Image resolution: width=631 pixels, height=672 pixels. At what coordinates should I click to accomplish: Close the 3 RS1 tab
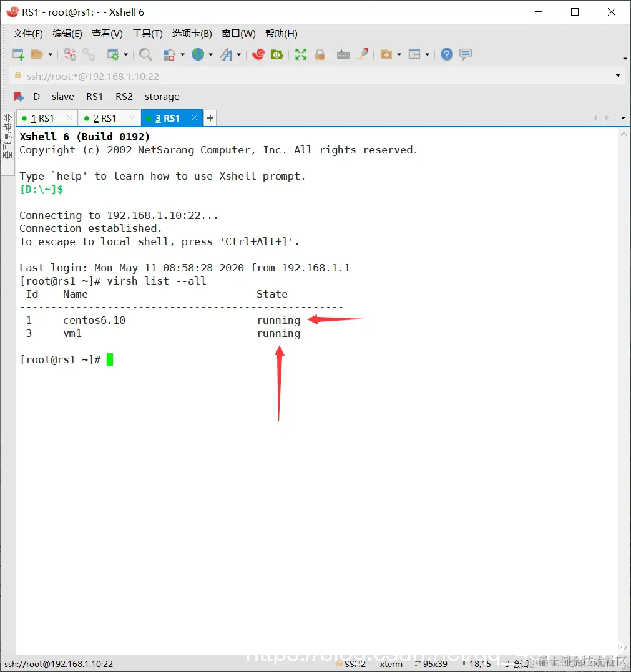click(x=194, y=117)
